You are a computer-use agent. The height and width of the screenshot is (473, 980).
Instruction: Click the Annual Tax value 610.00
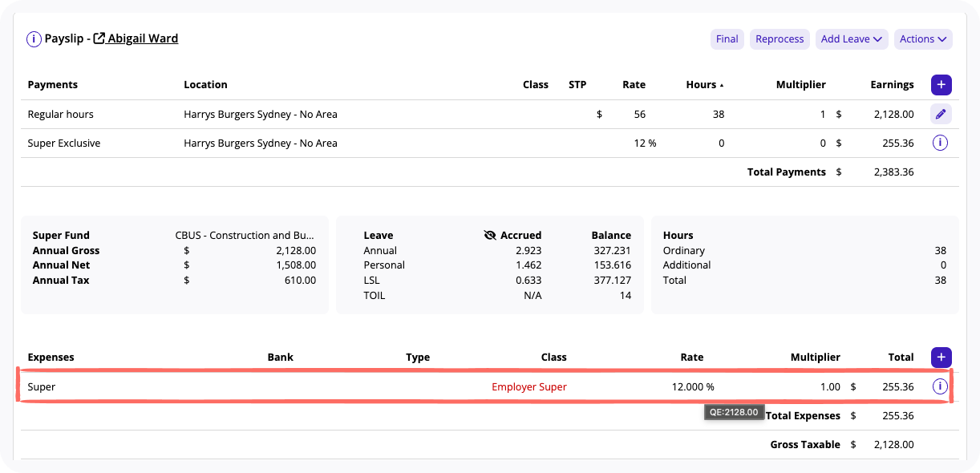click(x=302, y=280)
